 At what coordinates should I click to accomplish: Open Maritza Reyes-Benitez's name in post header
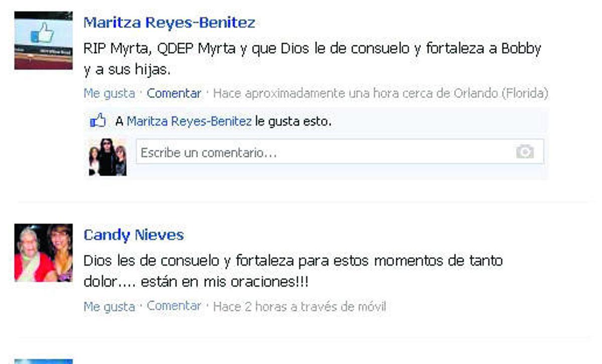[169, 23]
